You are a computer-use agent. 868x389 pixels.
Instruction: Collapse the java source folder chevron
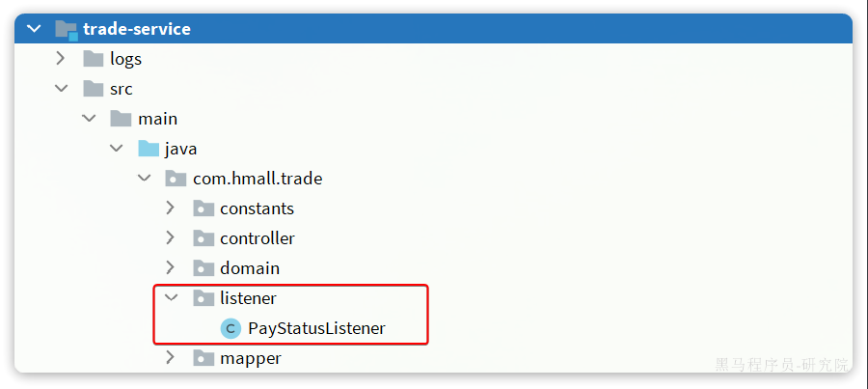pos(117,149)
